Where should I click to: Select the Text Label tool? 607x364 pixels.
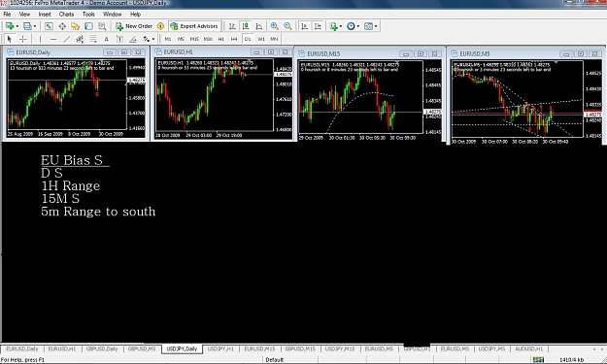(x=119, y=39)
